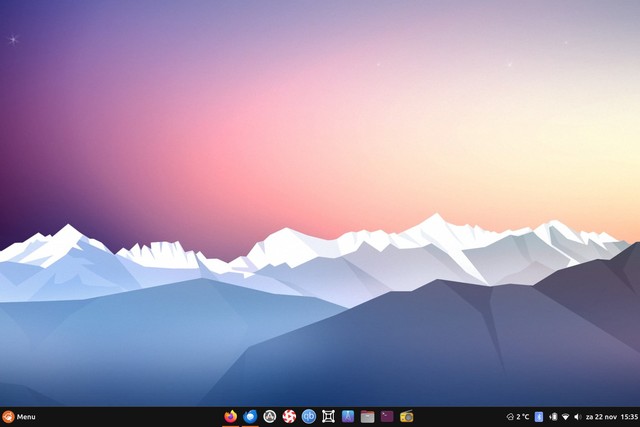The width and height of the screenshot is (640, 427).
Task: Launch the Terminal from the panel
Action: click(387, 417)
